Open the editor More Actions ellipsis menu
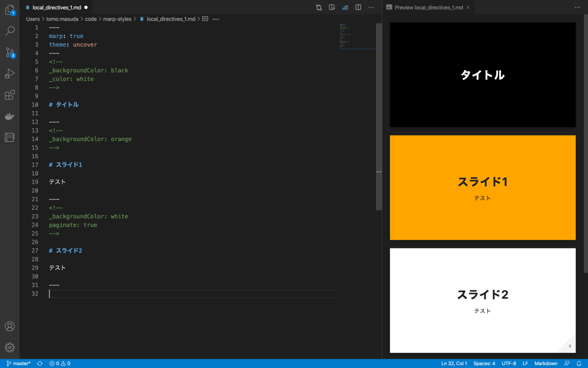This screenshot has height=368, width=588. coord(371,7)
